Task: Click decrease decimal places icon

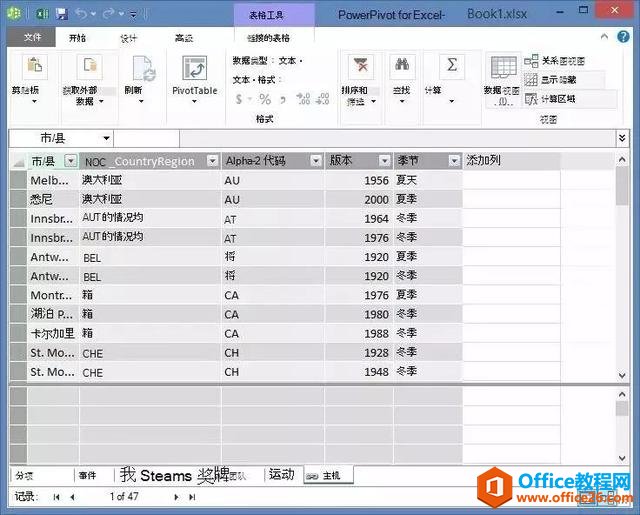Action: pyautogui.click(x=322, y=99)
